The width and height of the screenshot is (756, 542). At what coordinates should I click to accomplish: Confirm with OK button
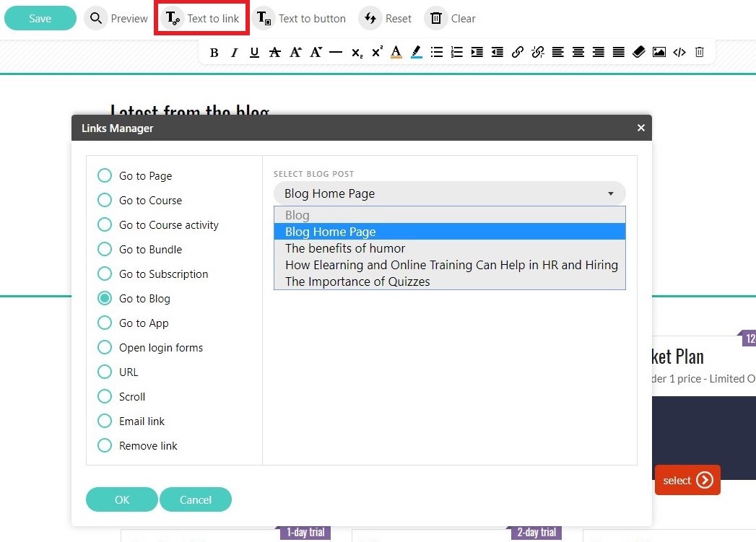click(122, 499)
